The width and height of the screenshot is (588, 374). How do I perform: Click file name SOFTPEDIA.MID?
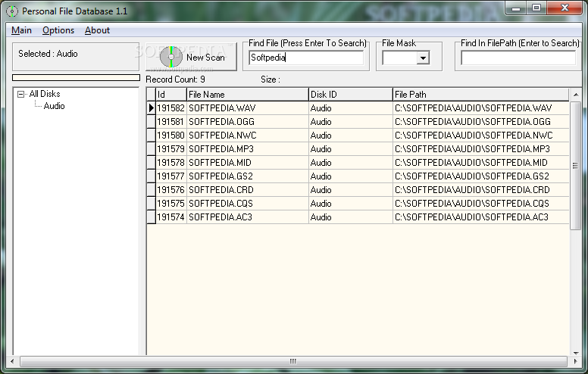pos(220,163)
